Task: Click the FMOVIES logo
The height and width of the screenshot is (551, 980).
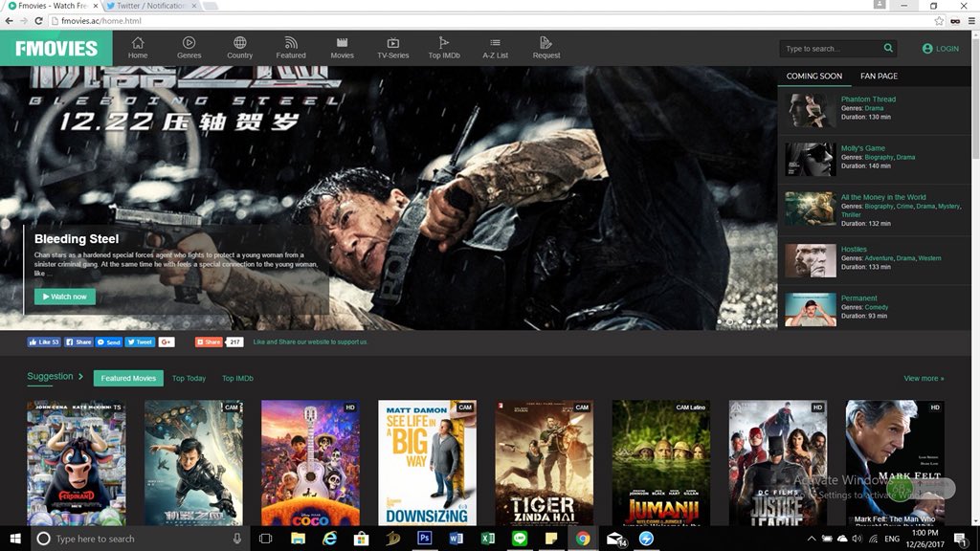Action: (x=56, y=48)
